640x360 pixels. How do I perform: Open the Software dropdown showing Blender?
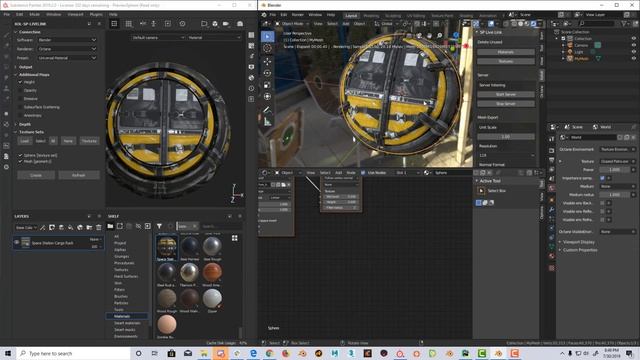pyautogui.click(x=67, y=40)
